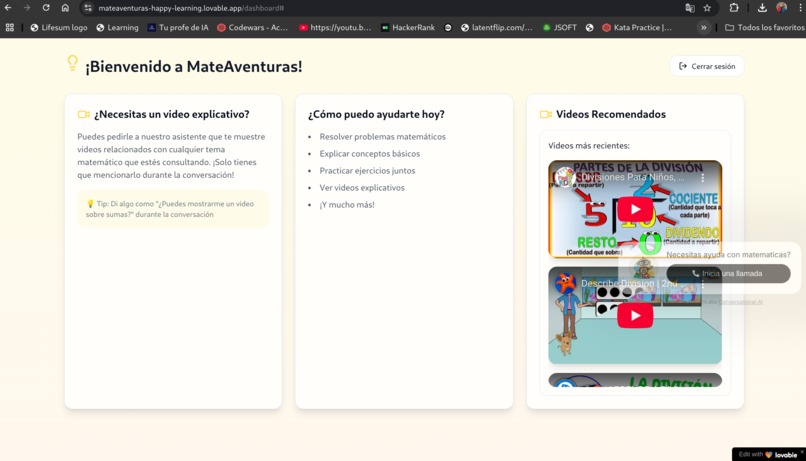Reload the MateAventuras page

click(x=46, y=8)
